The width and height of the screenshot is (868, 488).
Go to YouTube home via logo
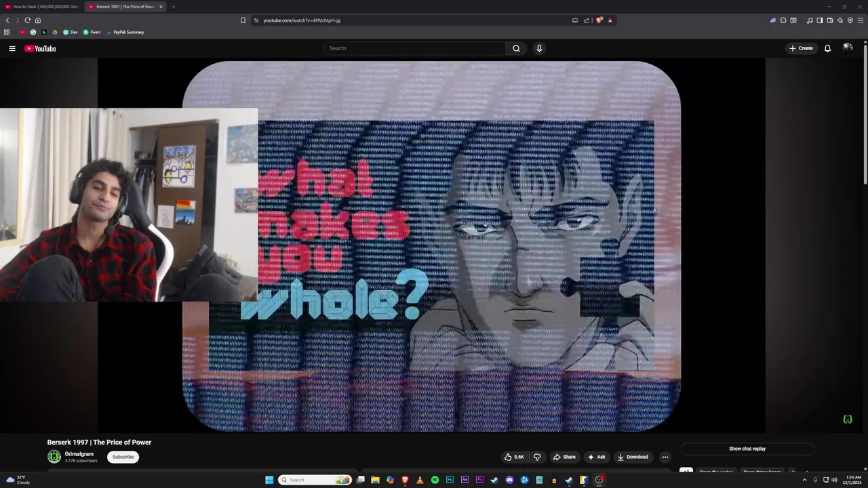tap(40, 48)
